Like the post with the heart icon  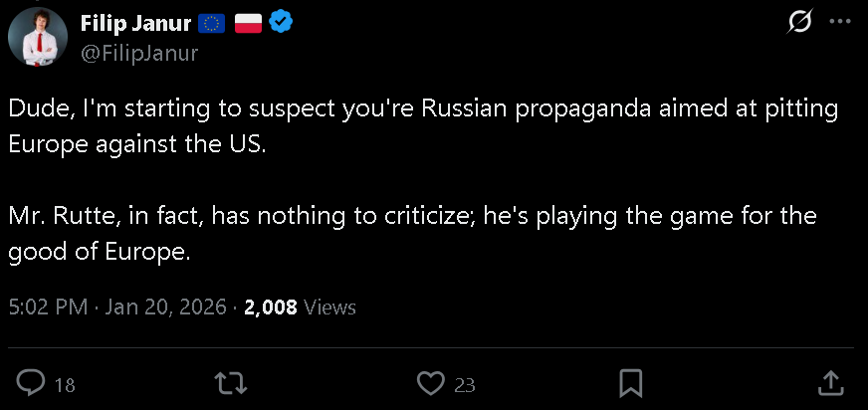coord(430,382)
